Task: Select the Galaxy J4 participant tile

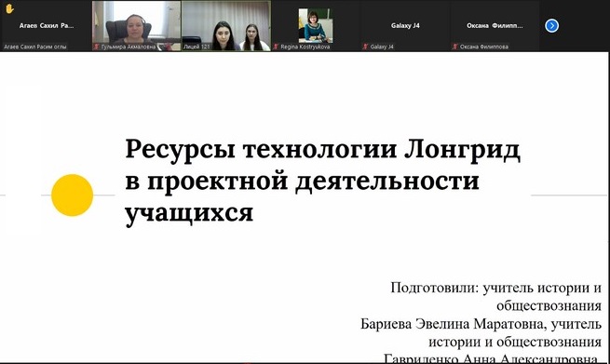Action: point(405,26)
